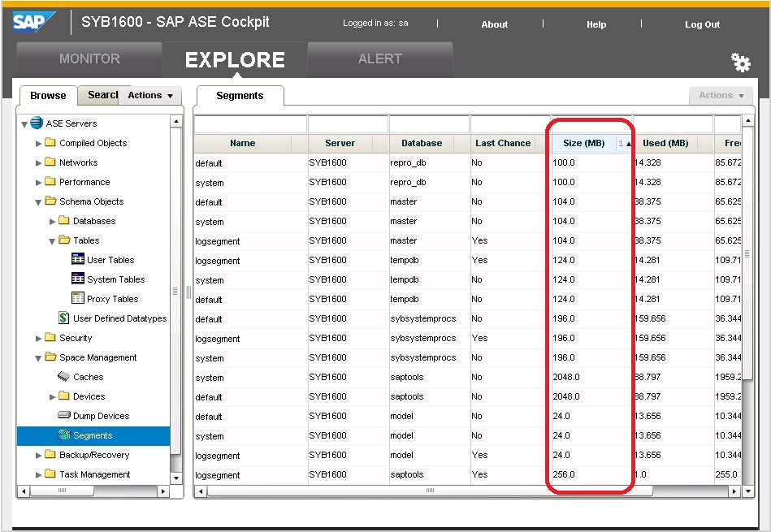
Task: Click the Segments tree icon
Action: click(64, 435)
